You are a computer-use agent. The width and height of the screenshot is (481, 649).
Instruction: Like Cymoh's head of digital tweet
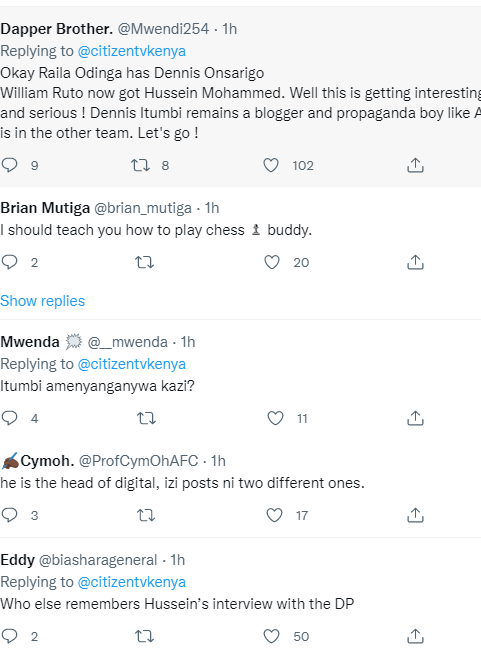point(274,515)
